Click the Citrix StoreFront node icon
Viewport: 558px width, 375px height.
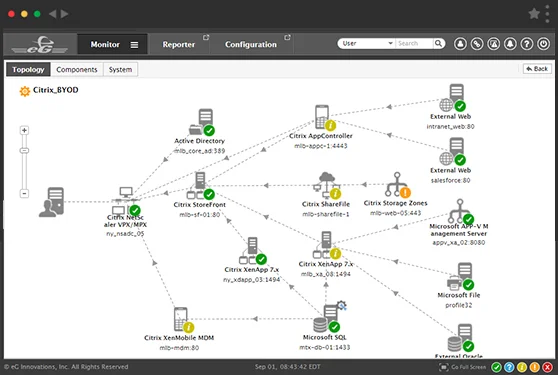tap(201, 186)
